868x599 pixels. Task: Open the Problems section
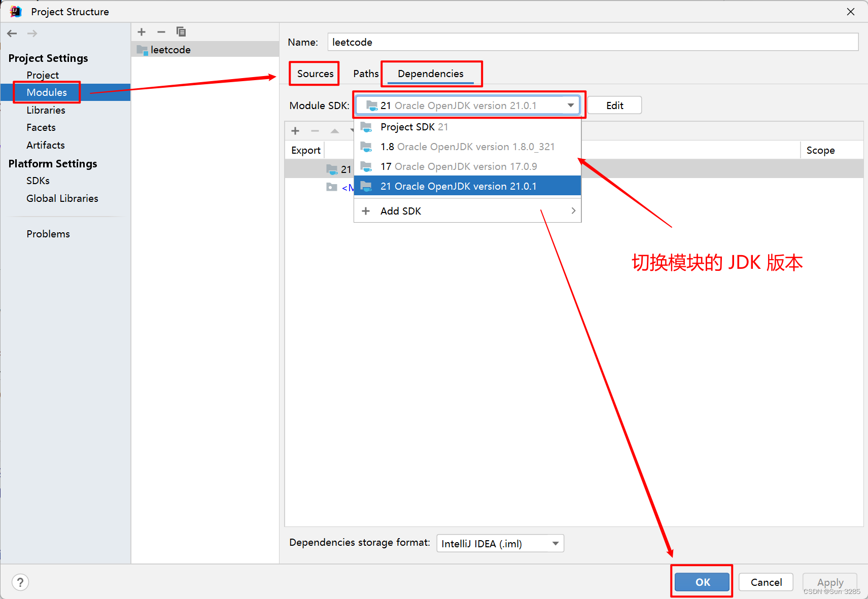(x=48, y=234)
